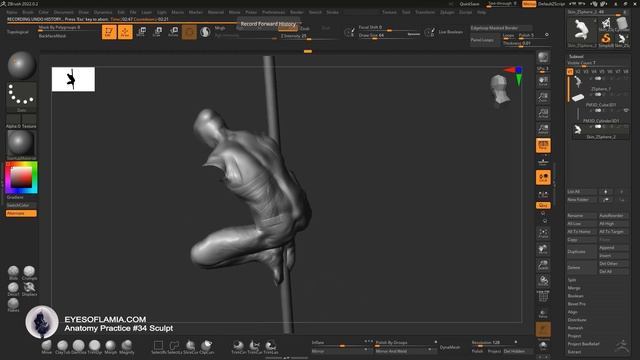
Task: Select the Scale transform icon
Action: click(157, 32)
